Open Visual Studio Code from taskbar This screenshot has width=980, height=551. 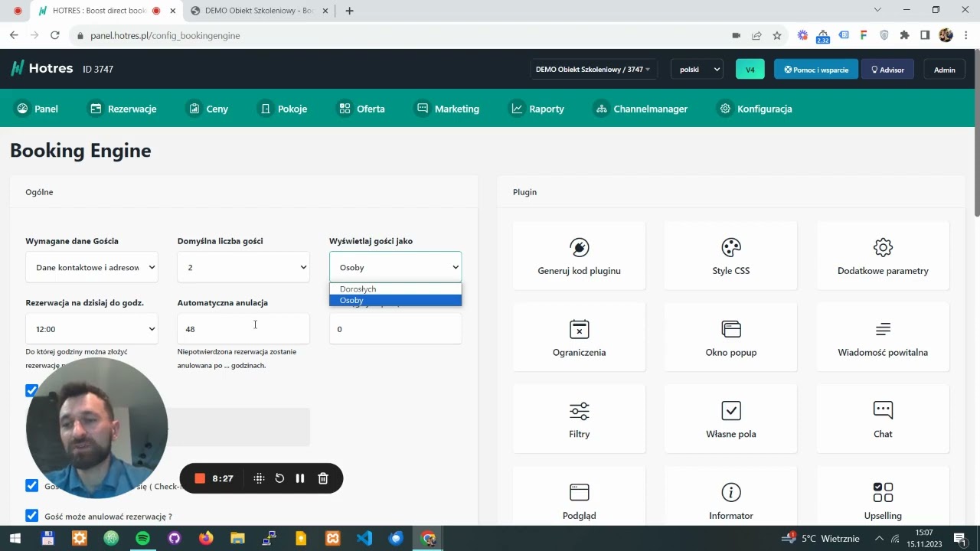click(x=364, y=538)
